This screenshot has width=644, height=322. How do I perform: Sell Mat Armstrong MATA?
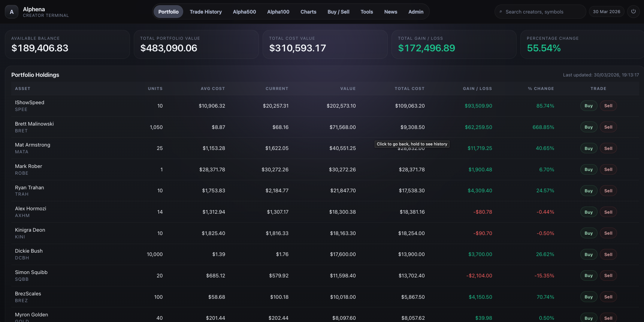[x=608, y=148]
